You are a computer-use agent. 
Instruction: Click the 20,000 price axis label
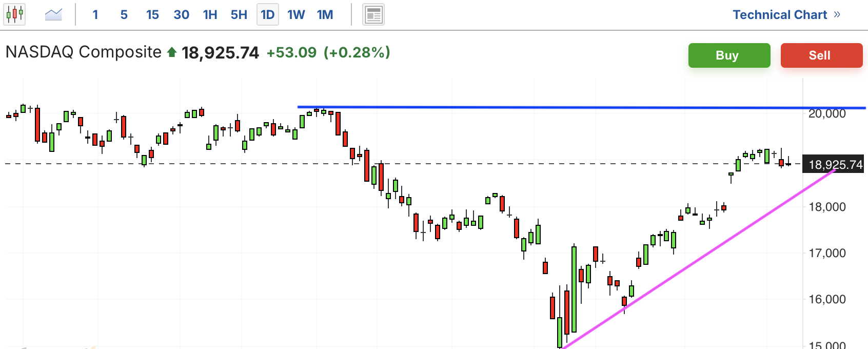point(827,113)
